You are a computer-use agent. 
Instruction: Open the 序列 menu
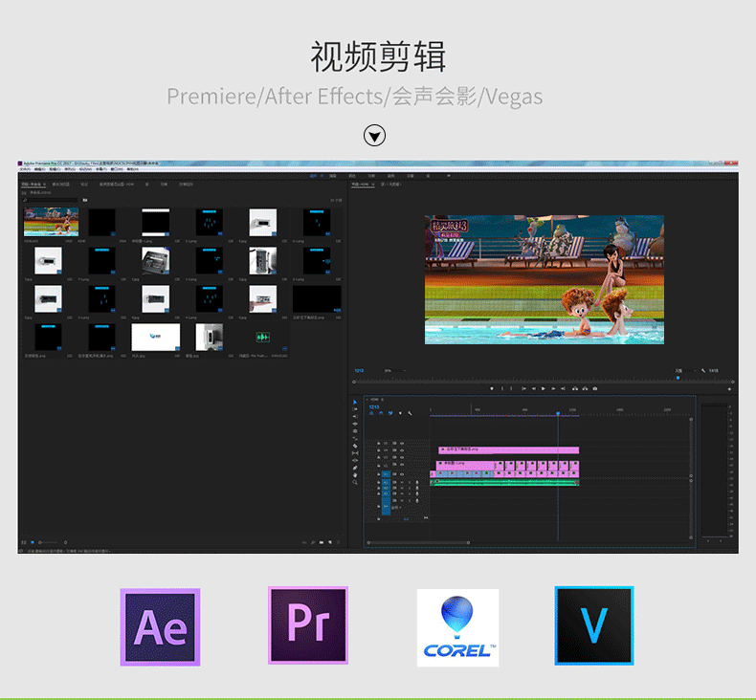[x=70, y=169]
